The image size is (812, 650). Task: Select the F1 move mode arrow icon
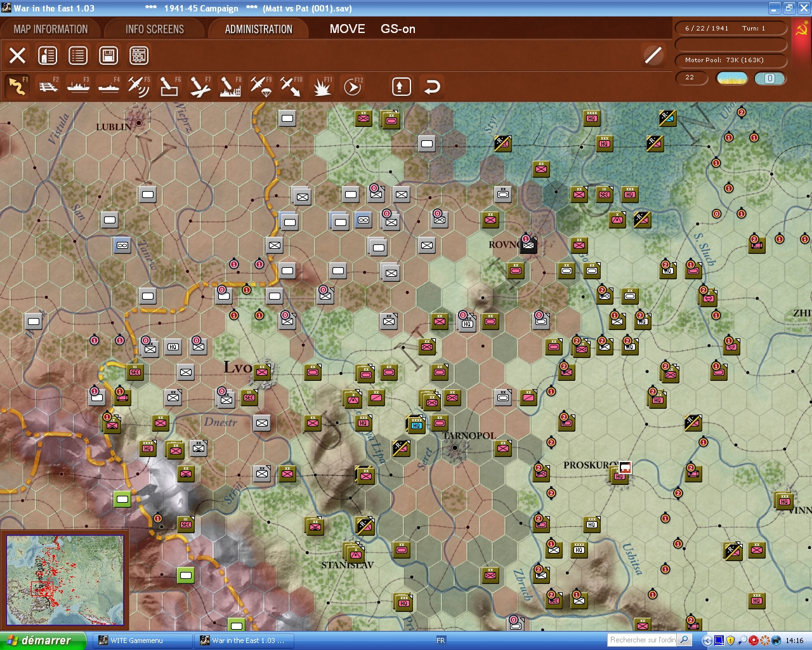pos(18,86)
